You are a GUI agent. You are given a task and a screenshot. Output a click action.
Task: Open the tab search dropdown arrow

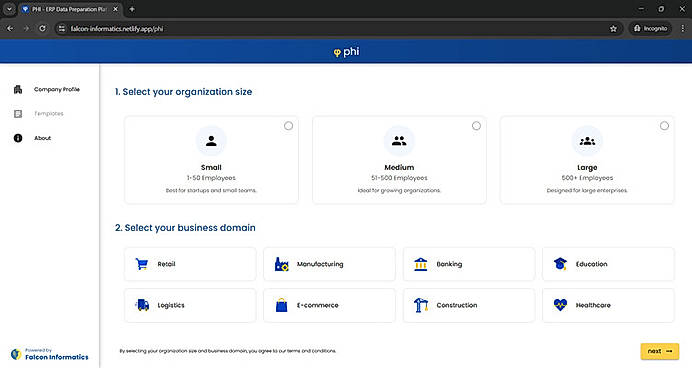click(x=9, y=9)
